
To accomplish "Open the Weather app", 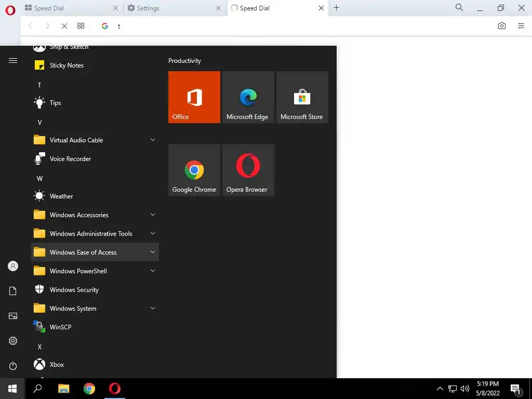I will click(95, 196).
